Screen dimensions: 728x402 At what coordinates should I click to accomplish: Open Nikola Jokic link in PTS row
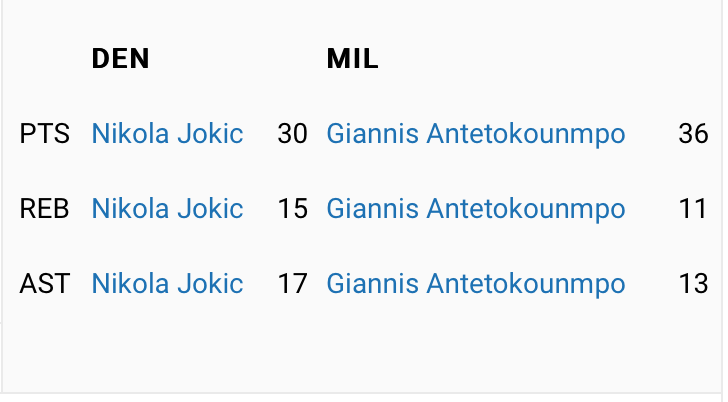tap(167, 134)
